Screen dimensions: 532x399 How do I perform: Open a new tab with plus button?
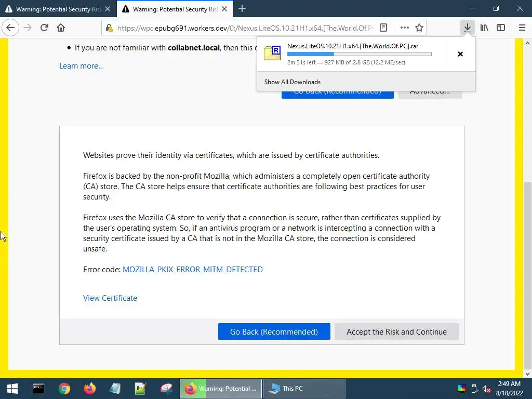242,9
